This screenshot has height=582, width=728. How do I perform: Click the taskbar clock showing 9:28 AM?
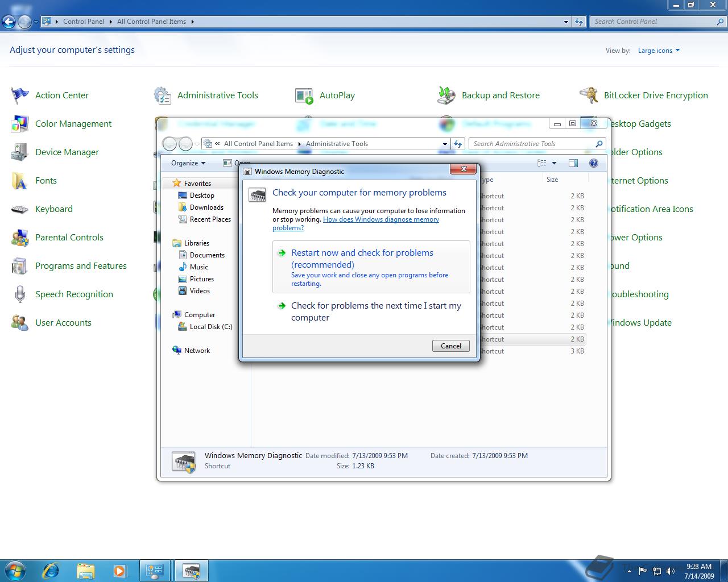pos(699,571)
